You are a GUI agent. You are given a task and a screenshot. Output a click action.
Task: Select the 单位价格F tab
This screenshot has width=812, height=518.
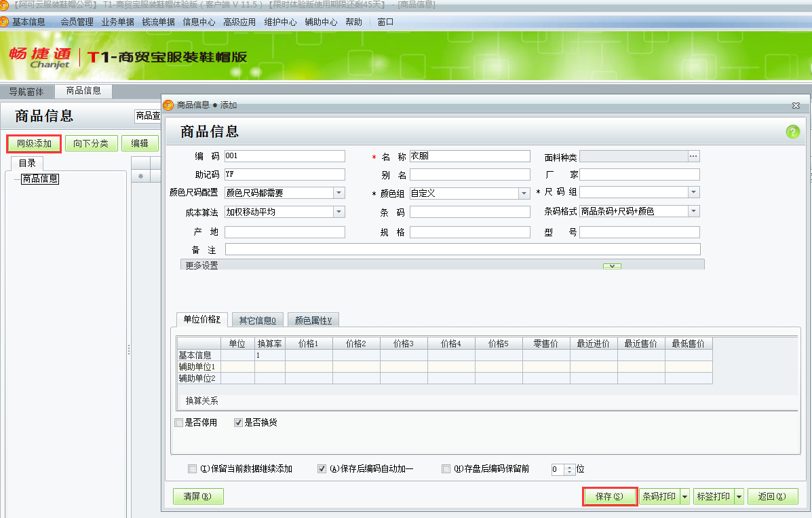(x=202, y=319)
